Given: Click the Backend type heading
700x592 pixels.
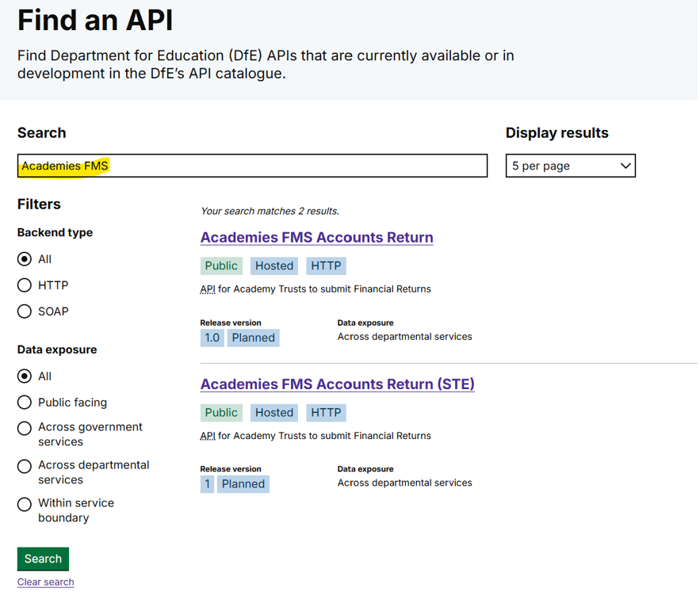Looking at the screenshot, I should pos(55,233).
